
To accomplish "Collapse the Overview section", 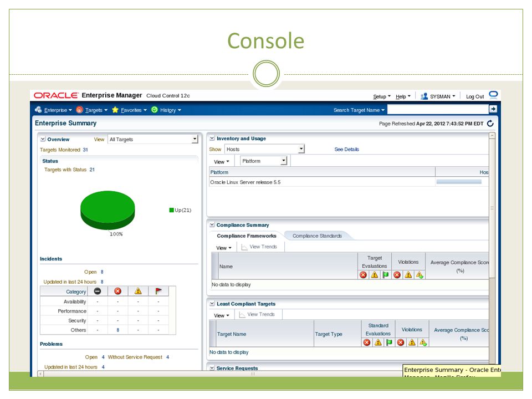I will [x=43, y=139].
